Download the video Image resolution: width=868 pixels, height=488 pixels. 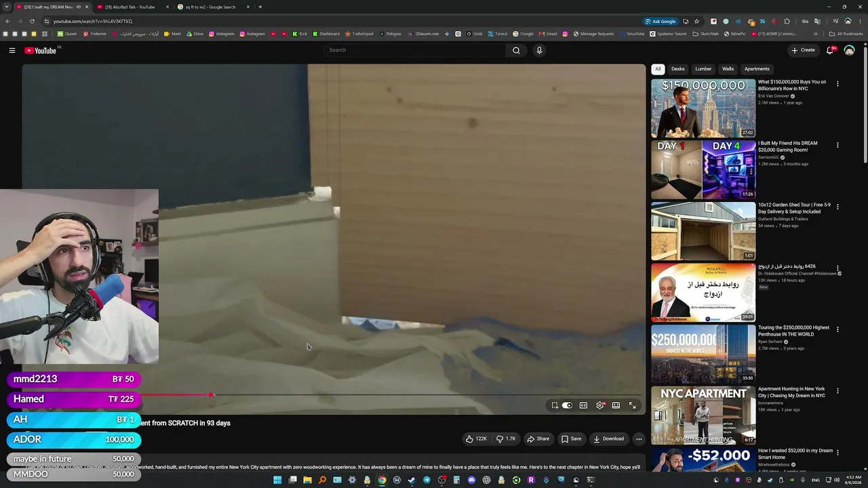(608, 439)
